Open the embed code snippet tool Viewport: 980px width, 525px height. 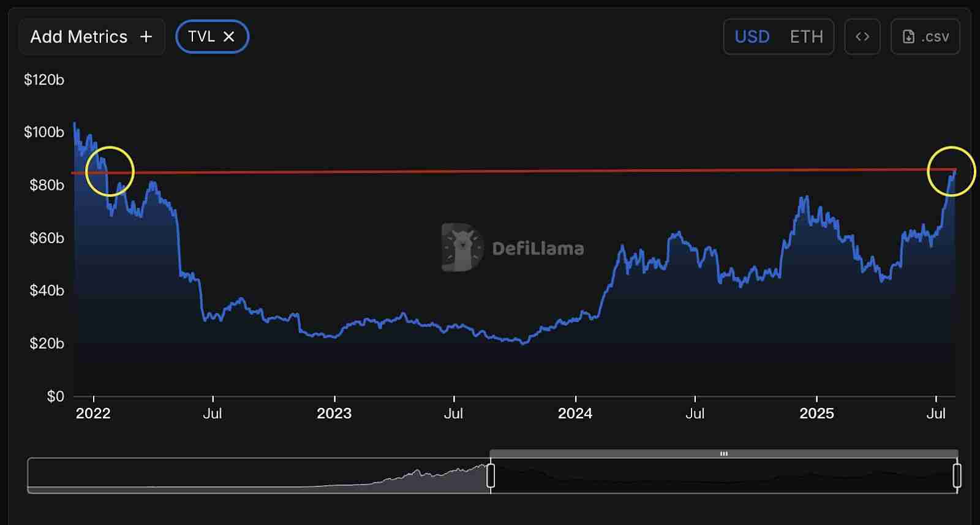[862, 36]
